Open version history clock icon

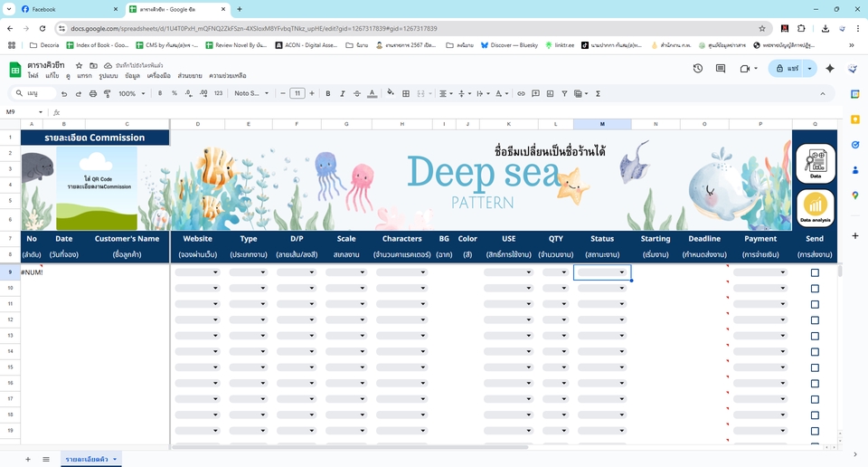[697, 69]
